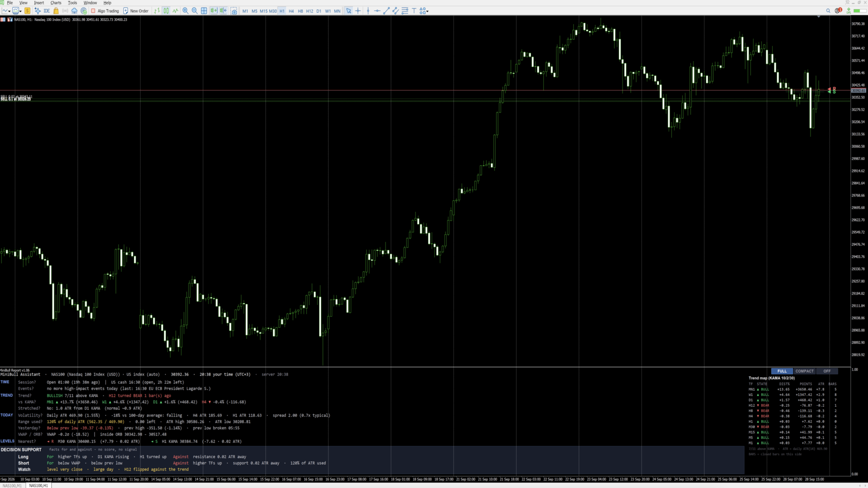
Task: Expand the indicators list dropdown arrow
Action: [x=20, y=11]
